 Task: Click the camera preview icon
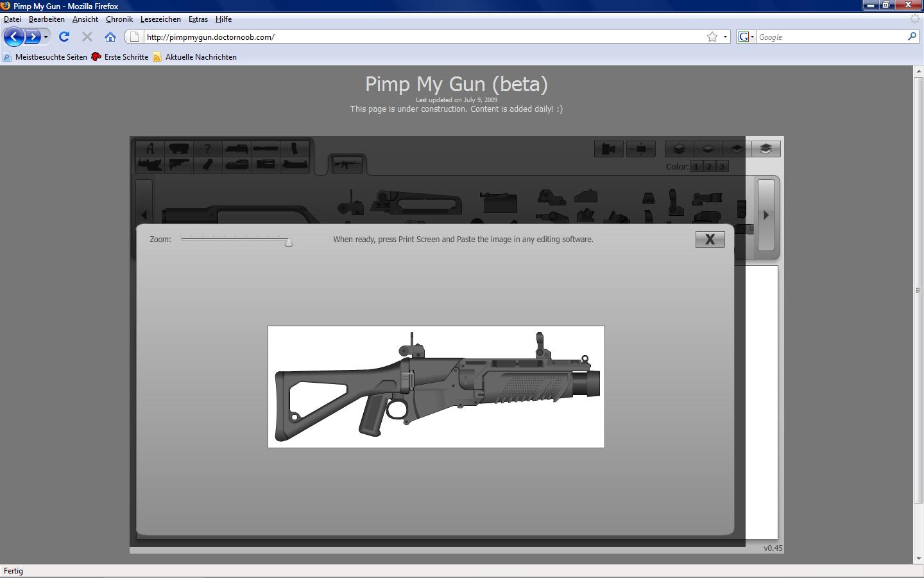(608, 149)
